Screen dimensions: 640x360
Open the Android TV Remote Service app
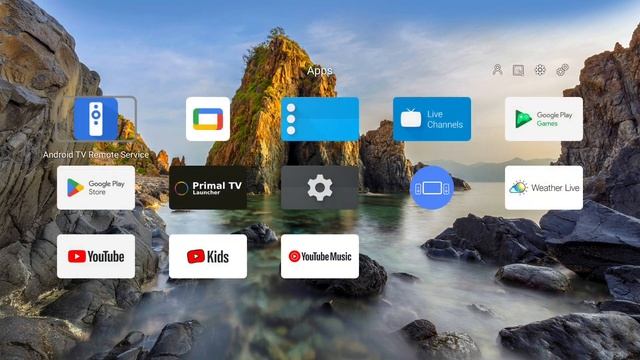click(96, 119)
